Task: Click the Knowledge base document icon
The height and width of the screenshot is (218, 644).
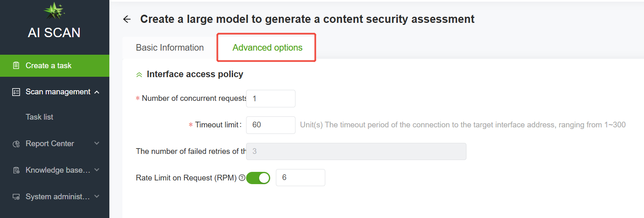Action: [x=16, y=170]
